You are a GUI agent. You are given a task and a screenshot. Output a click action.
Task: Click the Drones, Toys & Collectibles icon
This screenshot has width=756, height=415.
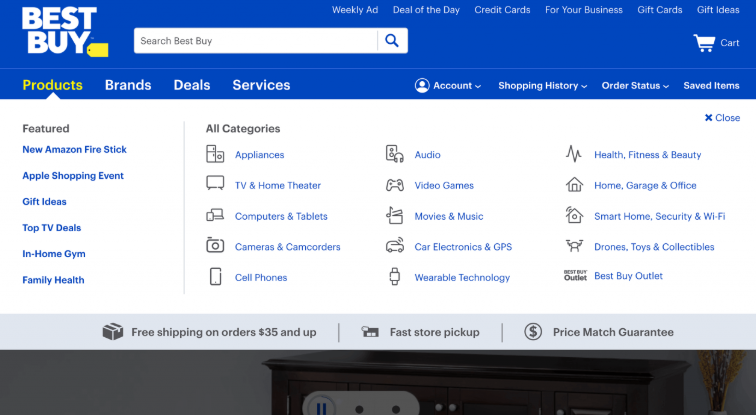pyautogui.click(x=574, y=246)
